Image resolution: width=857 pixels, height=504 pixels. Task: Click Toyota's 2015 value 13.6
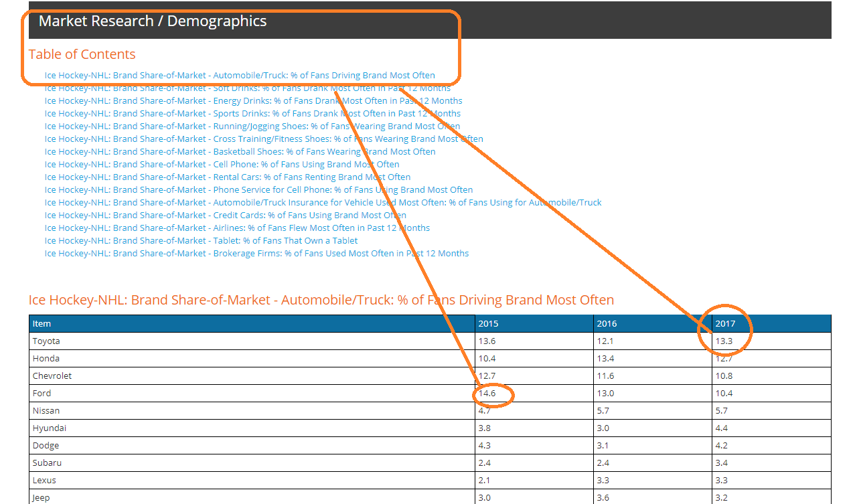[487, 341]
